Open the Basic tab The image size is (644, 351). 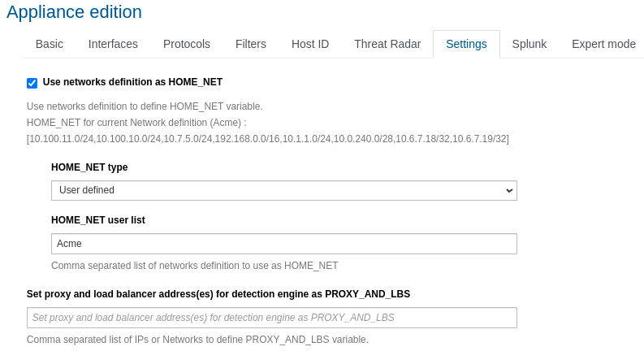click(x=50, y=44)
